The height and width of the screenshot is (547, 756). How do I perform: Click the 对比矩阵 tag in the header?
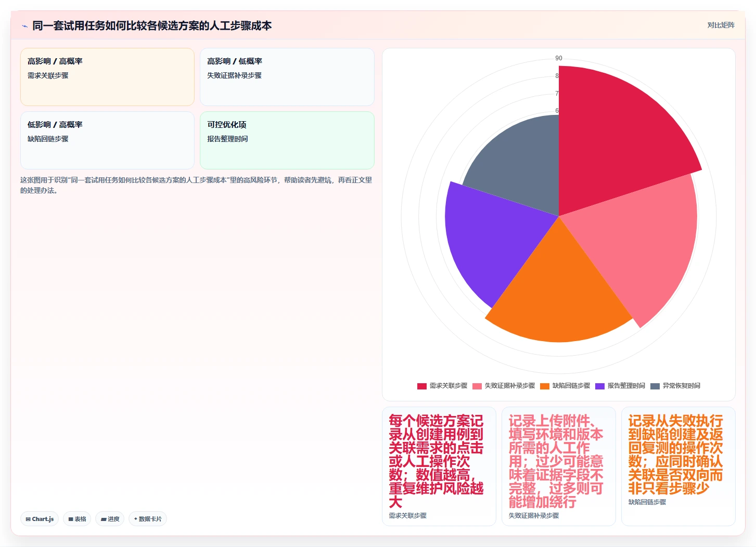[721, 25]
